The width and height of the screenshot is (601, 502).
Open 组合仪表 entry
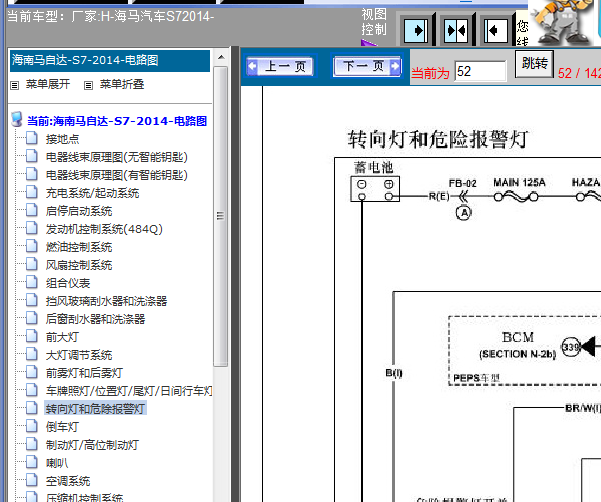pos(68,283)
